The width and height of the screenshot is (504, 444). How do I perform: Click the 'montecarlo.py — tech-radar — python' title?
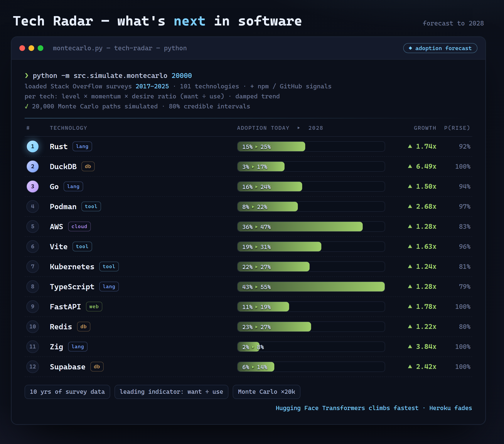[x=120, y=48]
